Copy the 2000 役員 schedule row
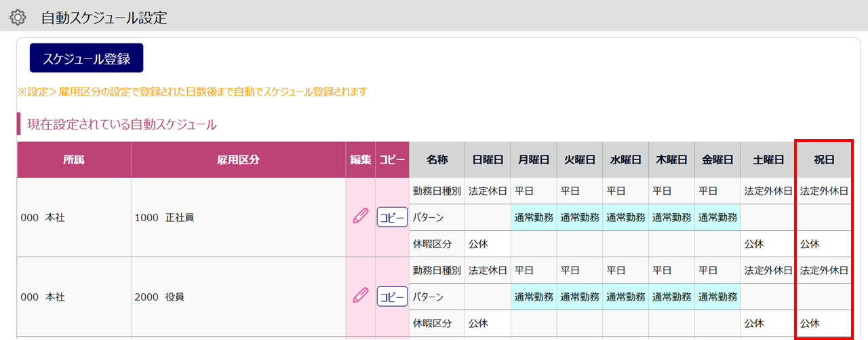The width and height of the screenshot is (868, 340). pyautogui.click(x=392, y=297)
